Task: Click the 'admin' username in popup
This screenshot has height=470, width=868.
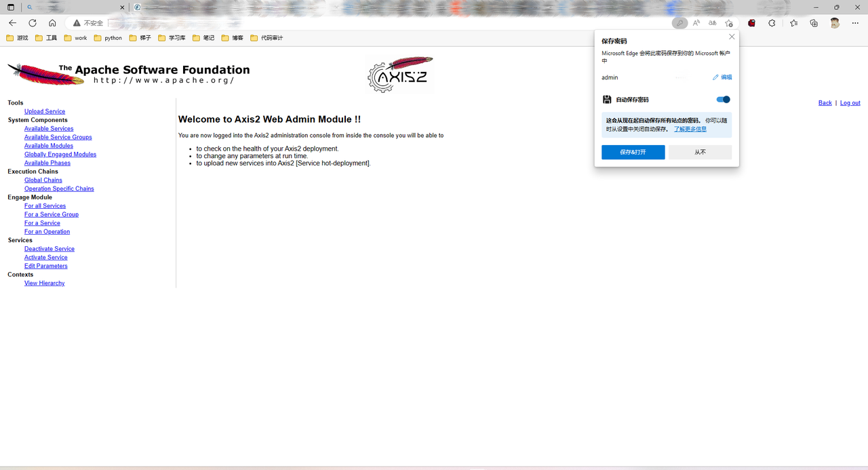Action: (610, 77)
